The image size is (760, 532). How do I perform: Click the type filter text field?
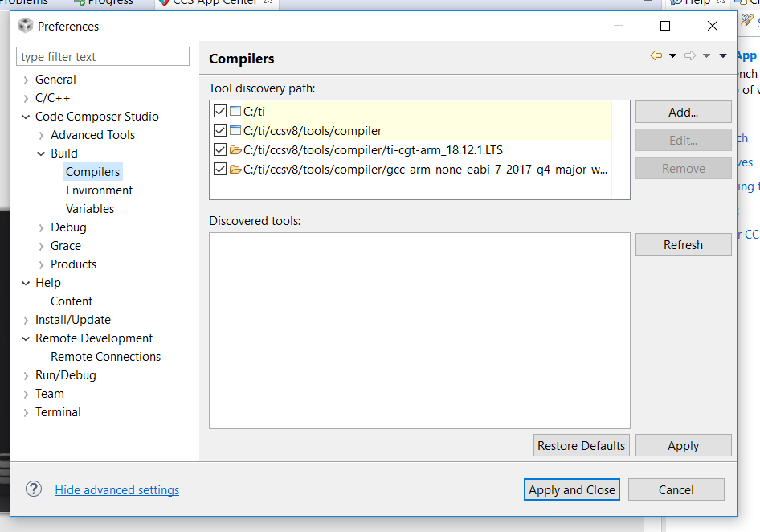point(103,57)
